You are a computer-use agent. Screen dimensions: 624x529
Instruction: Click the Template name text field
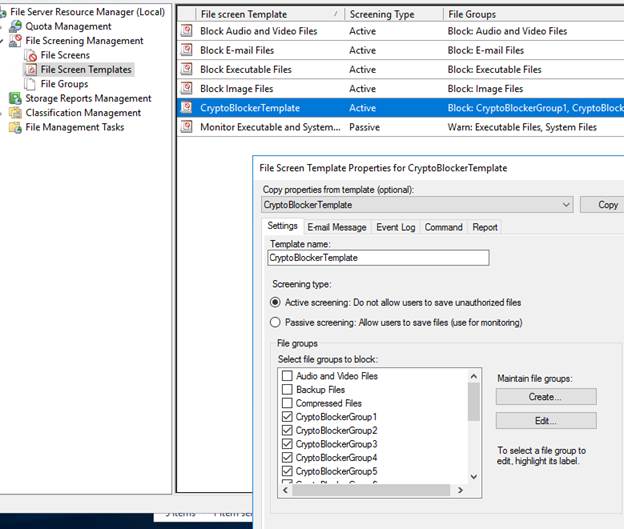pyautogui.click(x=378, y=258)
